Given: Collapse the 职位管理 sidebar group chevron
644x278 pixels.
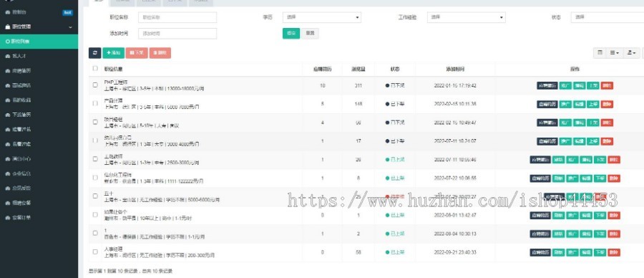Looking at the screenshot, I should 70,27.
